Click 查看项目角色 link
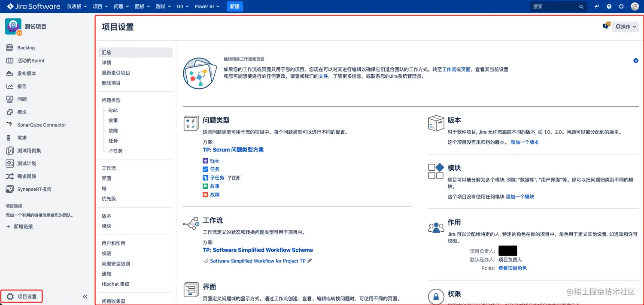644x305 pixels. 513,268
